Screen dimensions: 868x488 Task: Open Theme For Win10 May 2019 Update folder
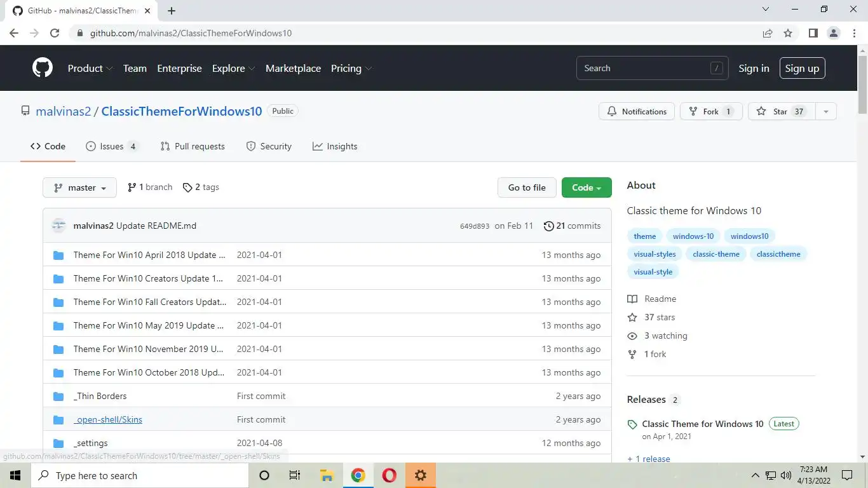149,325
